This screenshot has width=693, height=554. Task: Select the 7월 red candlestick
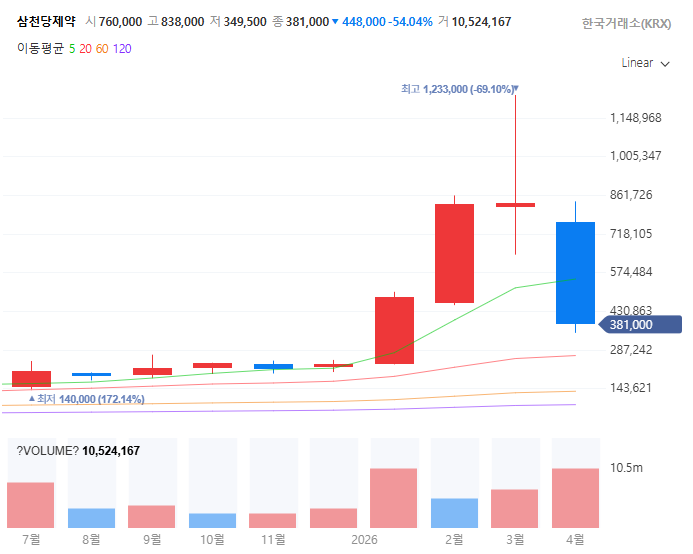coord(31,379)
